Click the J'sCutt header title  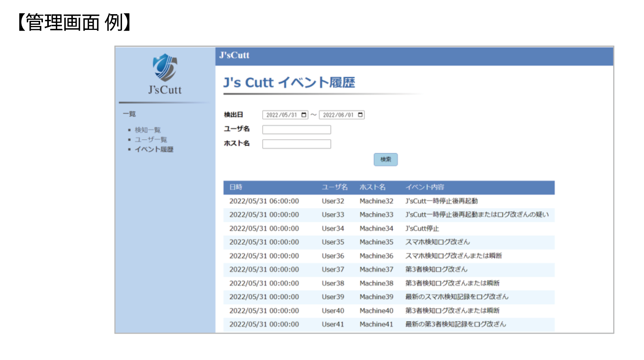234,55
